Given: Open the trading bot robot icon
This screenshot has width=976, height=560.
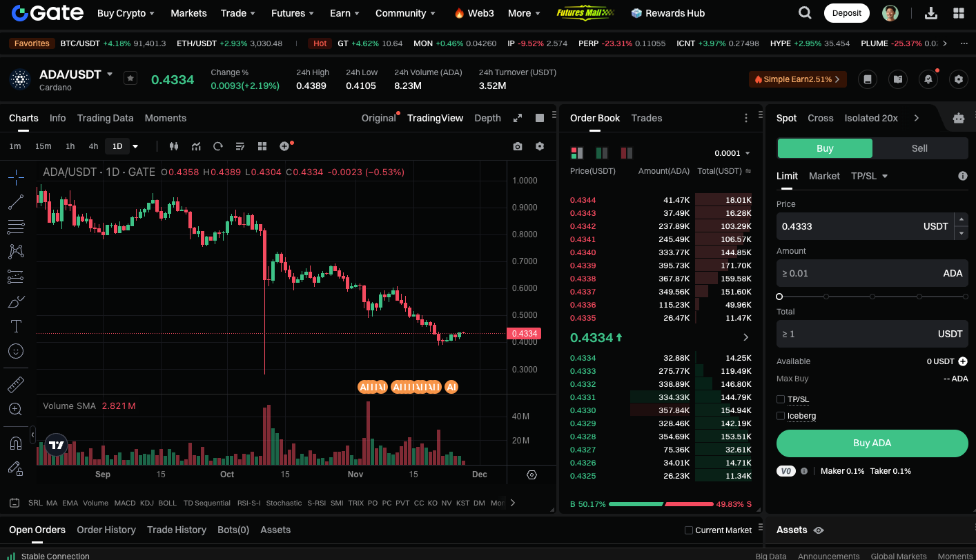Looking at the screenshot, I should tap(959, 118).
